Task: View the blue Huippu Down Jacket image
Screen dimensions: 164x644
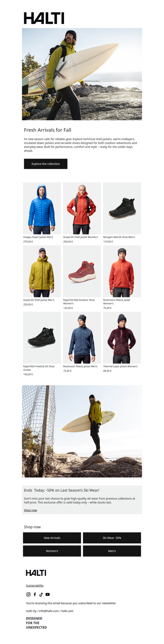Action: pos(42,208)
